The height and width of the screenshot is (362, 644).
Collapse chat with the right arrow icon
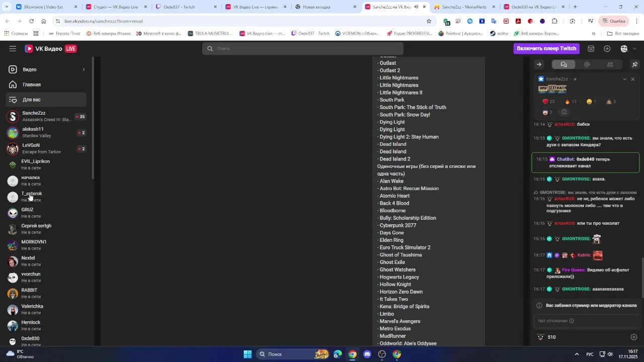point(539,64)
